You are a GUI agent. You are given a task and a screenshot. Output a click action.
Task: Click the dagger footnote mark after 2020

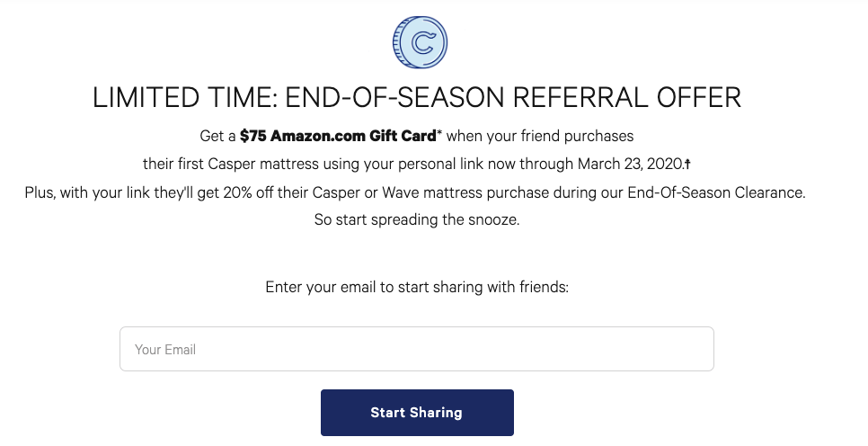(687, 165)
